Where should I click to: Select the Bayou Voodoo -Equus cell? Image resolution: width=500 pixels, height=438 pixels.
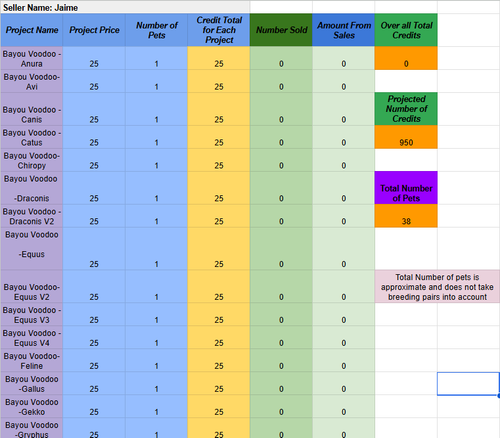[32, 249]
